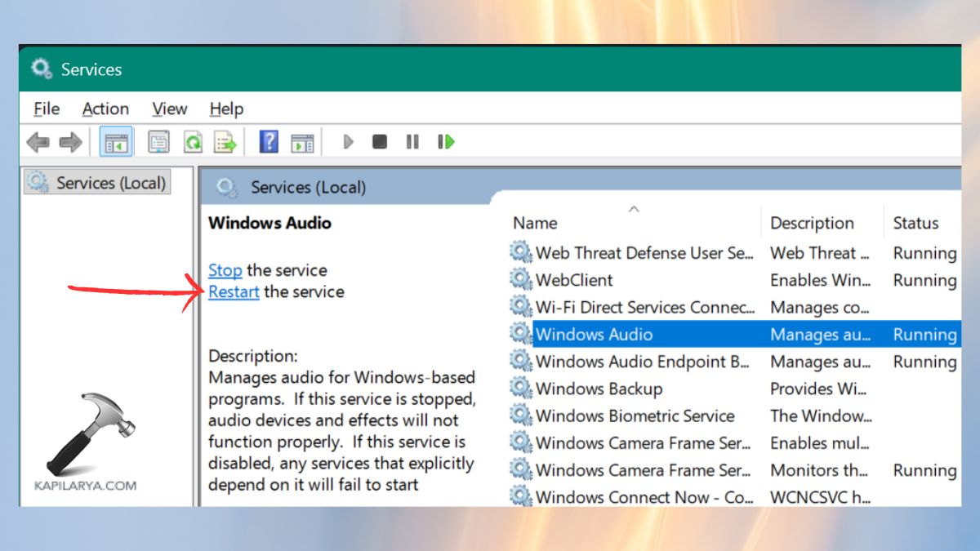Click the Forward navigation arrow icon
The image size is (980, 551).
[x=72, y=141]
